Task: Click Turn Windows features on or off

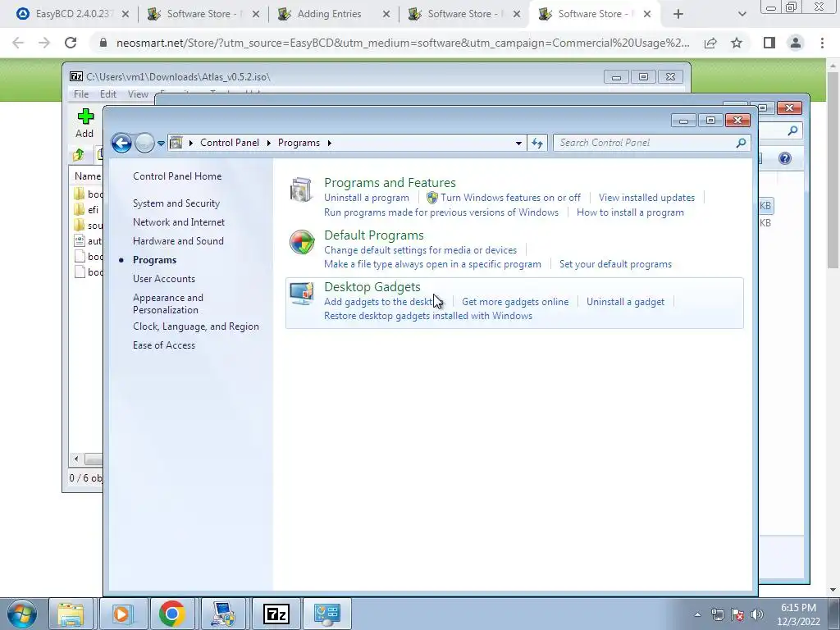Action: coord(510,198)
